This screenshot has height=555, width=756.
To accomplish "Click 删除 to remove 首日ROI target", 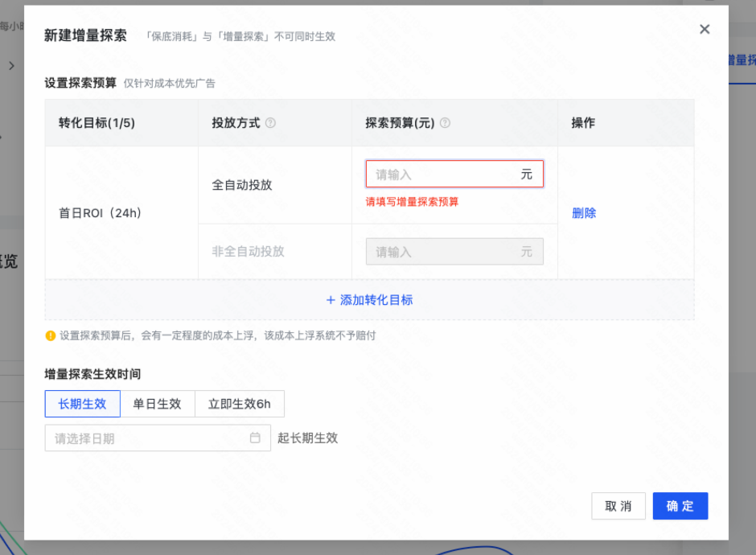I will click(x=584, y=213).
